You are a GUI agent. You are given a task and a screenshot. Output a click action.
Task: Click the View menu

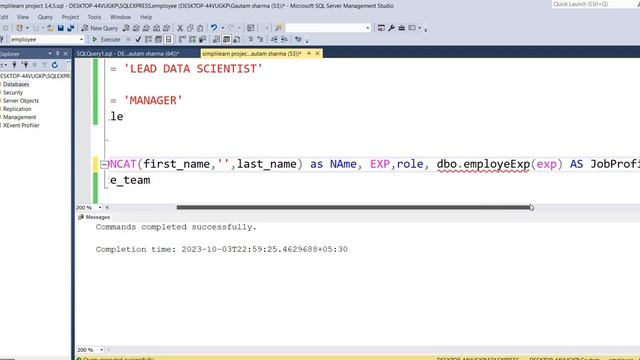tap(23, 17)
